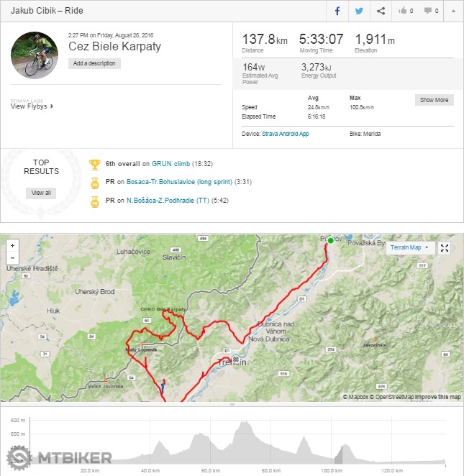Zoom out on the map
Image resolution: width=464 pixels, height=476 pixels.
coord(12,258)
